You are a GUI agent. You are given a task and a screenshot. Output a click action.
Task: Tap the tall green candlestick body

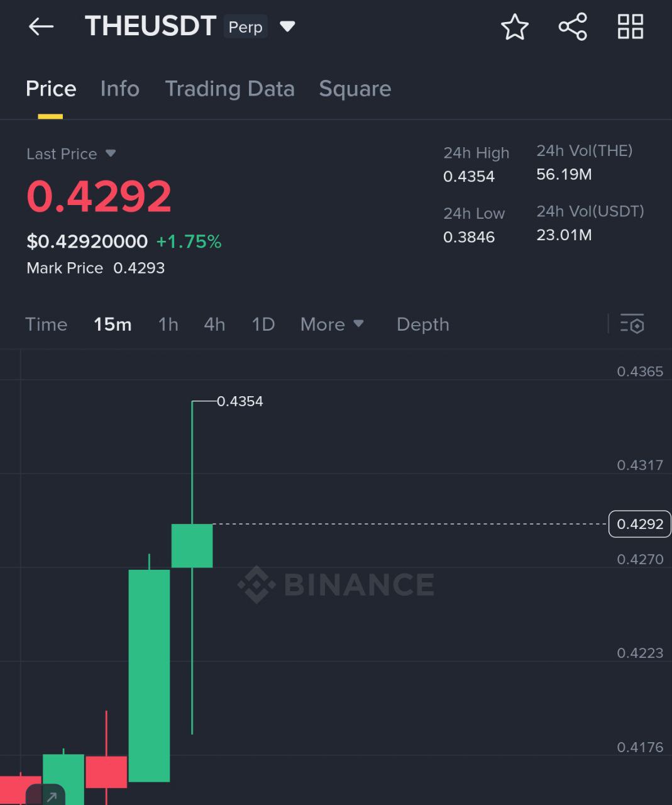pos(149,675)
